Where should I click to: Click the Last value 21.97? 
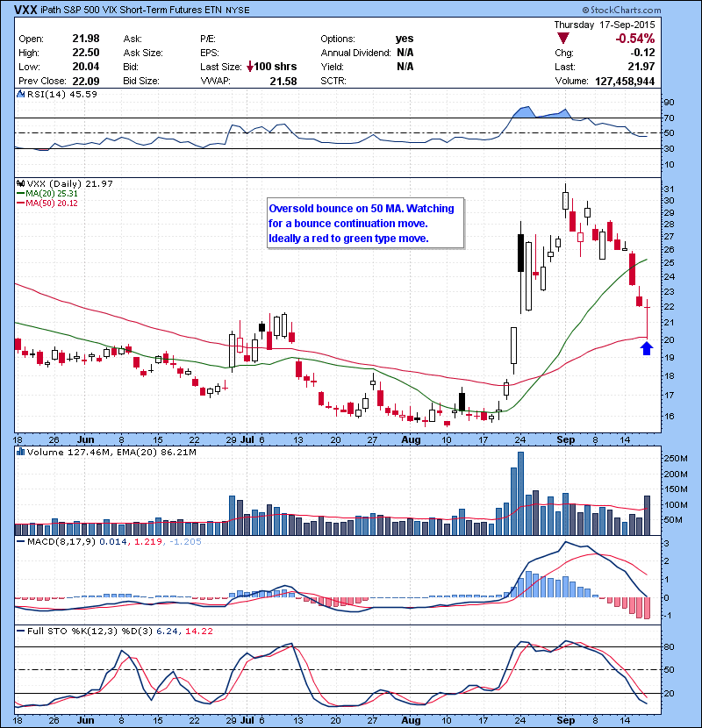(641, 67)
